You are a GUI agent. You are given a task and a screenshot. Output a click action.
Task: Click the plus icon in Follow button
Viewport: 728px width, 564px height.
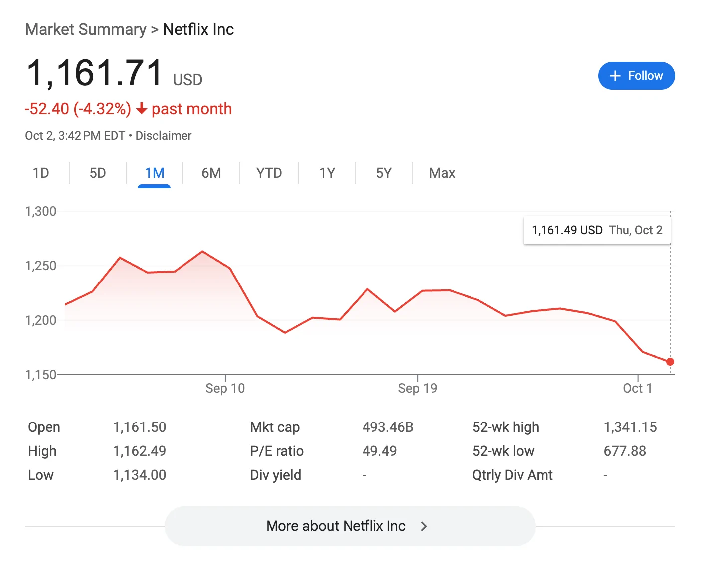pos(615,76)
